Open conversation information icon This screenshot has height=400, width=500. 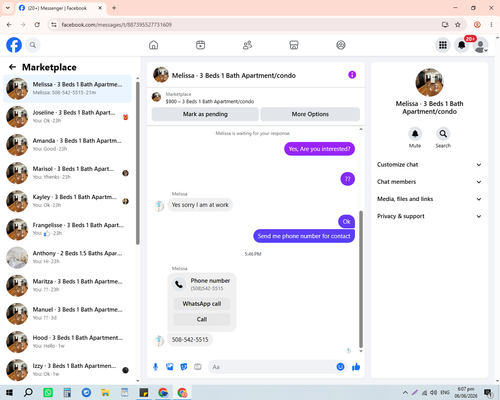[352, 75]
